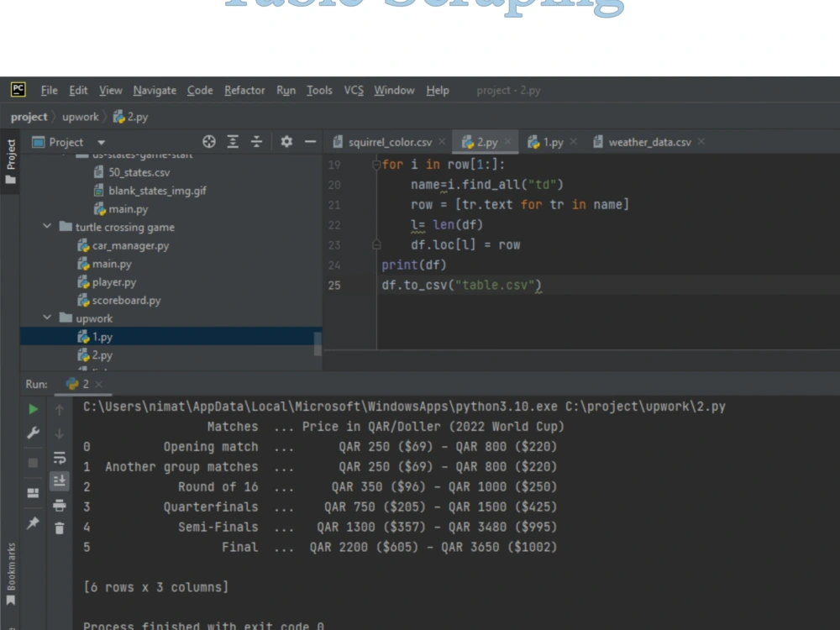Close the squirrel_color.csv tab
This screenshot has height=630, width=840.
click(442, 141)
